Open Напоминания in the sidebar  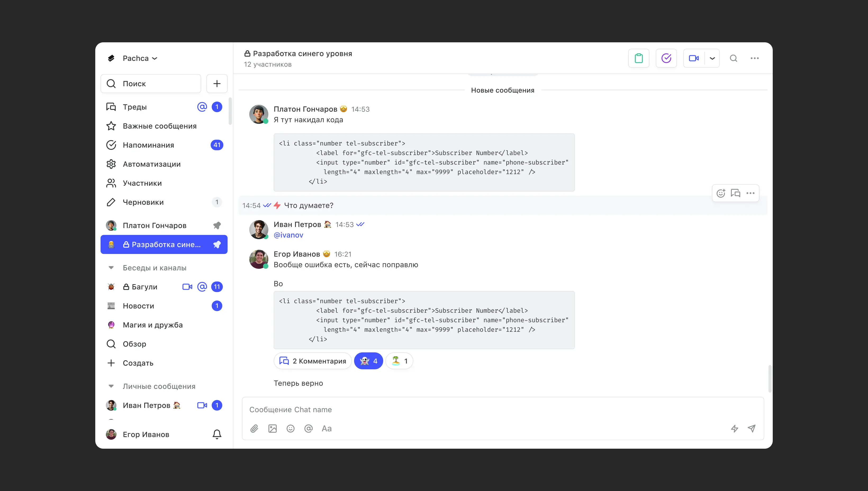point(148,145)
